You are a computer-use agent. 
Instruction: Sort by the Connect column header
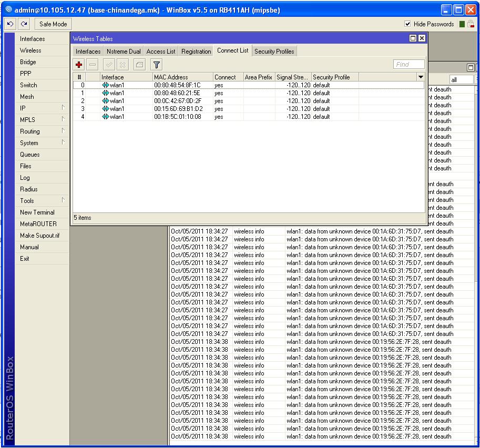tap(228, 77)
